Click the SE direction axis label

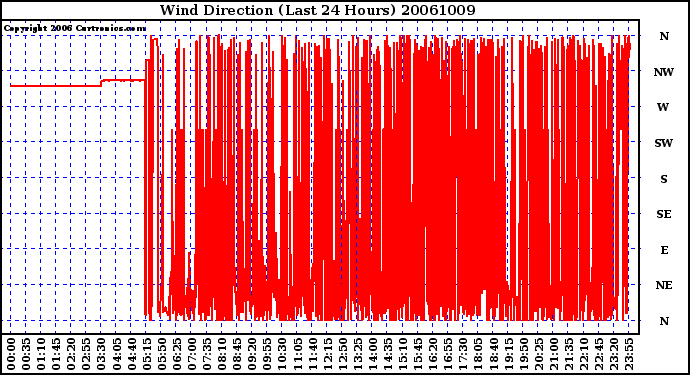664,214
